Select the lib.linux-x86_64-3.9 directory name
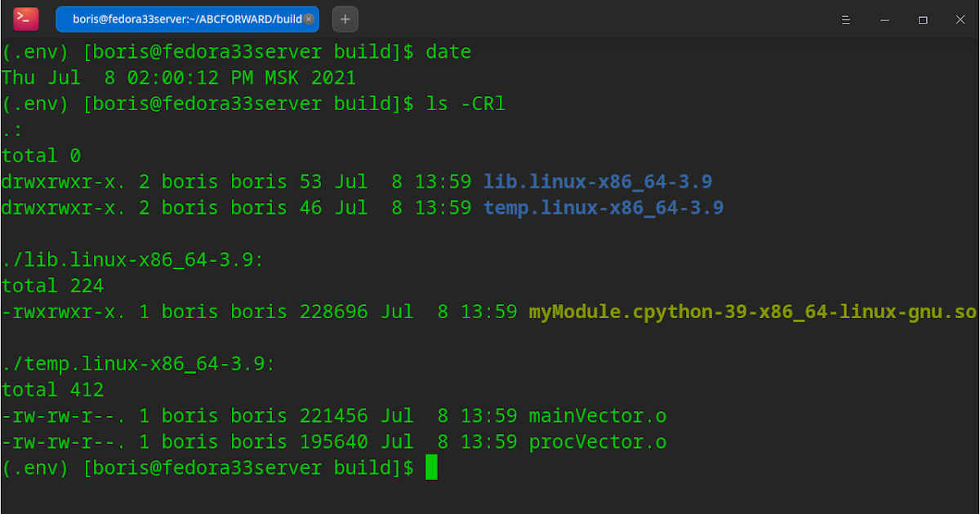This screenshot has width=980, height=514. (x=598, y=181)
